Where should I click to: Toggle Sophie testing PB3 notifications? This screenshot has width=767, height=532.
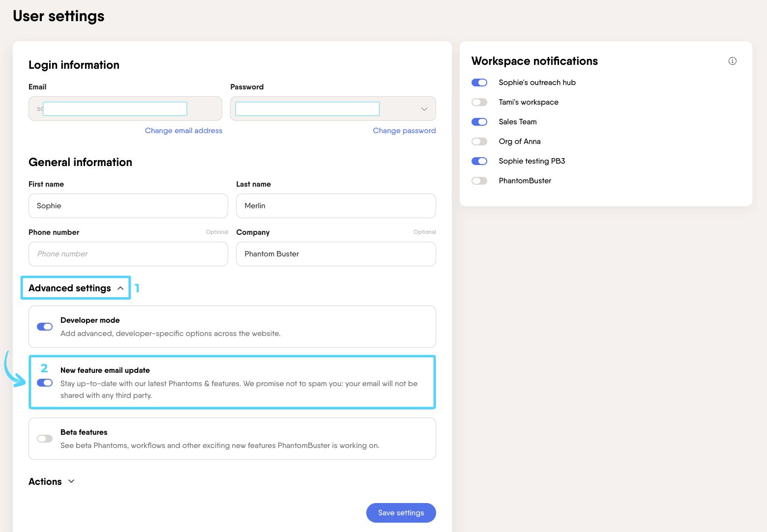tap(479, 161)
